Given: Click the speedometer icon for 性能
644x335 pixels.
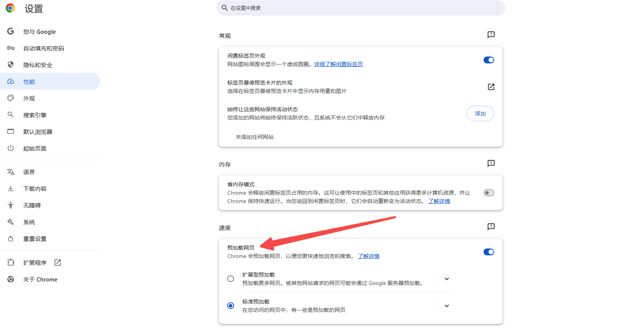Looking at the screenshot, I should 11,82.
